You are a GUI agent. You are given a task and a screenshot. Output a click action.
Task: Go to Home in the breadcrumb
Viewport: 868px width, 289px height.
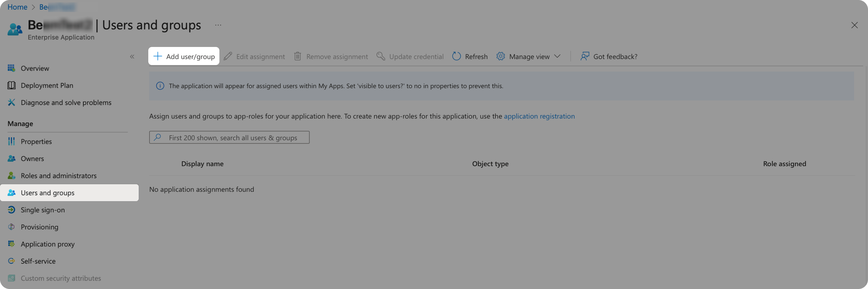tap(17, 7)
